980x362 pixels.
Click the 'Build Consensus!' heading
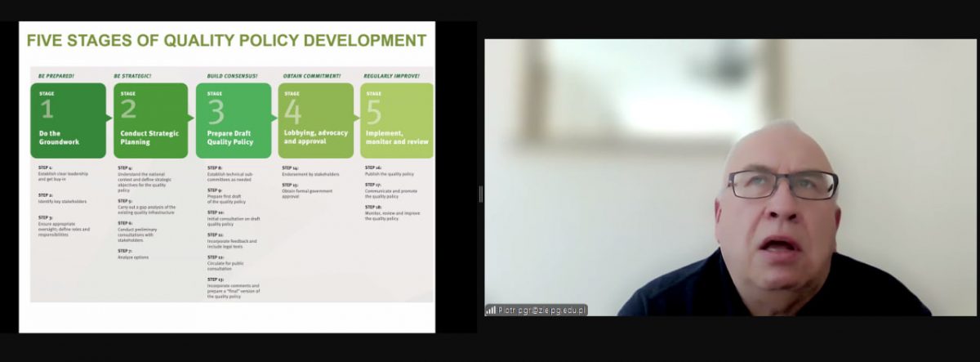(232, 76)
